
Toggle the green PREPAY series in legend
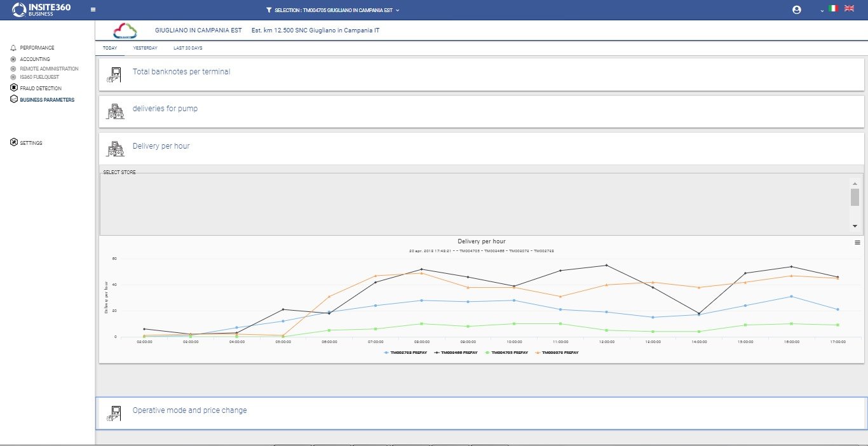[509, 352]
